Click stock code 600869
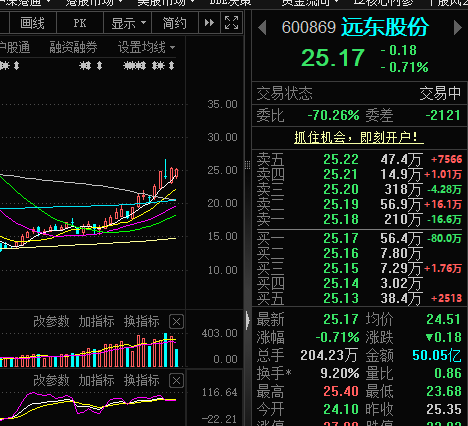Image resolution: width=468 pixels, height=426 pixels. (x=309, y=27)
